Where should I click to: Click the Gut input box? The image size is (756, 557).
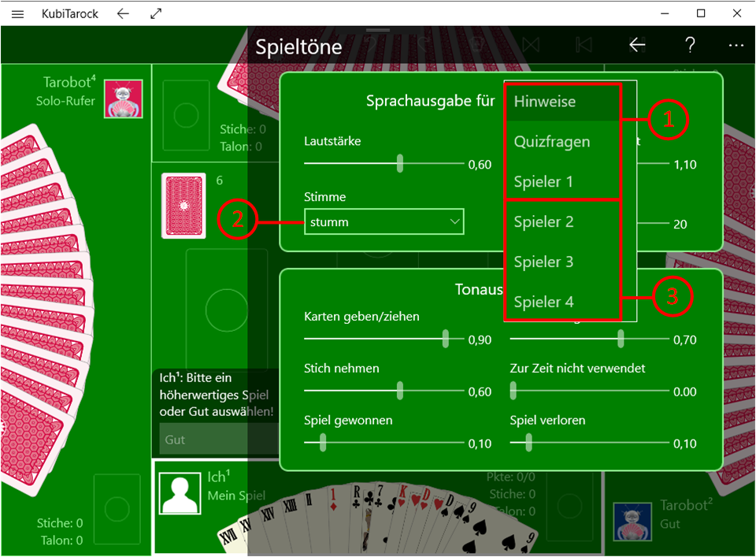tap(217, 440)
